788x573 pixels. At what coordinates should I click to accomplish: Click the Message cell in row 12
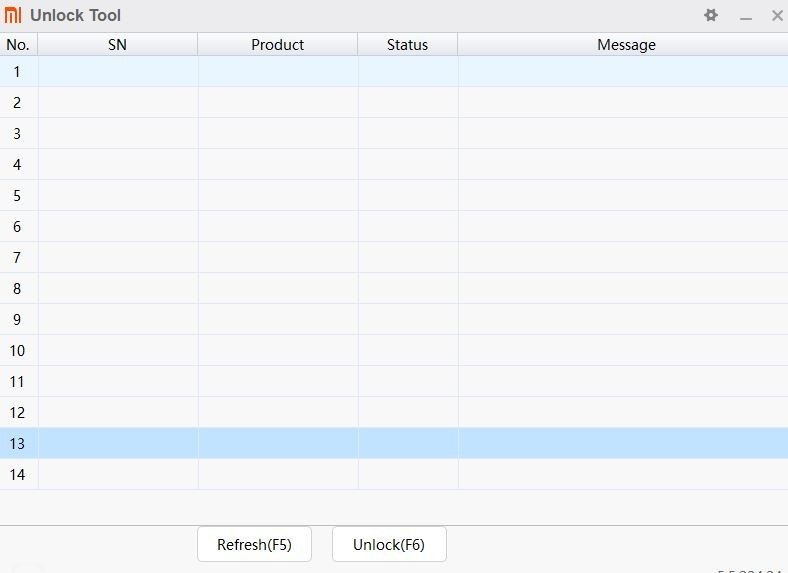(x=622, y=412)
